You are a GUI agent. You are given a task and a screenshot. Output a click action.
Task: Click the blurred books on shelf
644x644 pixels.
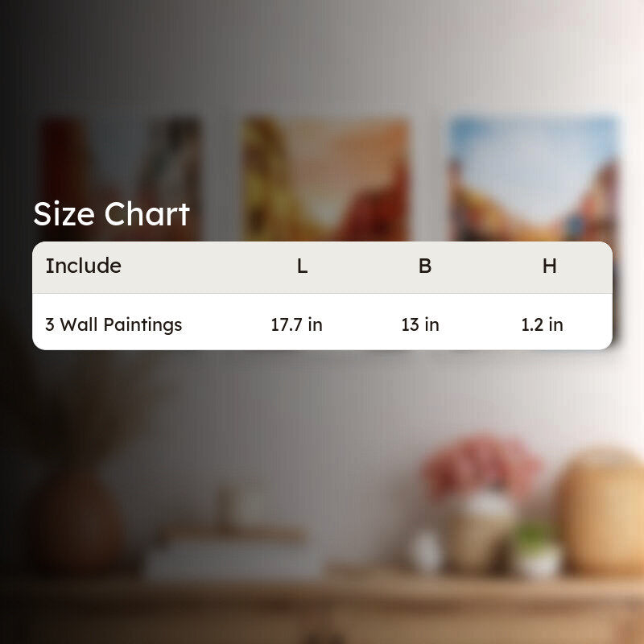click(232, 552)
